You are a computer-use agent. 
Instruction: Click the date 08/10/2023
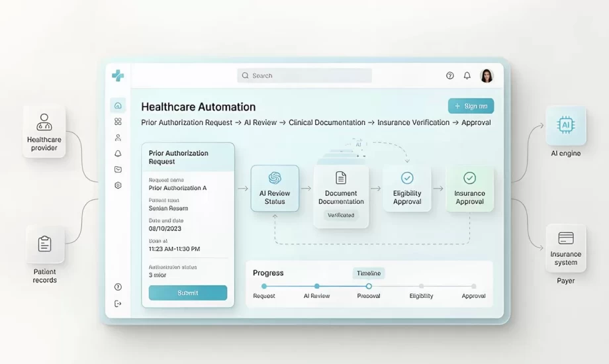165,228
